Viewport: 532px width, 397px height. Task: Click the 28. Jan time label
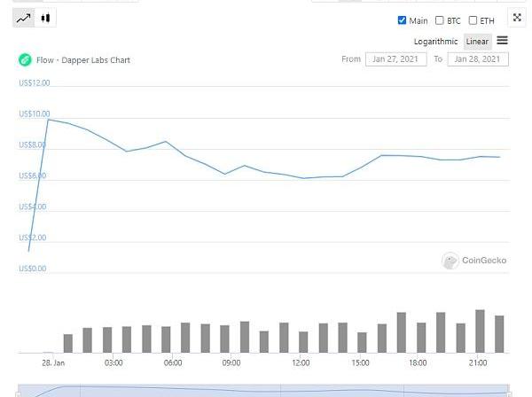click(x=53, y=362)
